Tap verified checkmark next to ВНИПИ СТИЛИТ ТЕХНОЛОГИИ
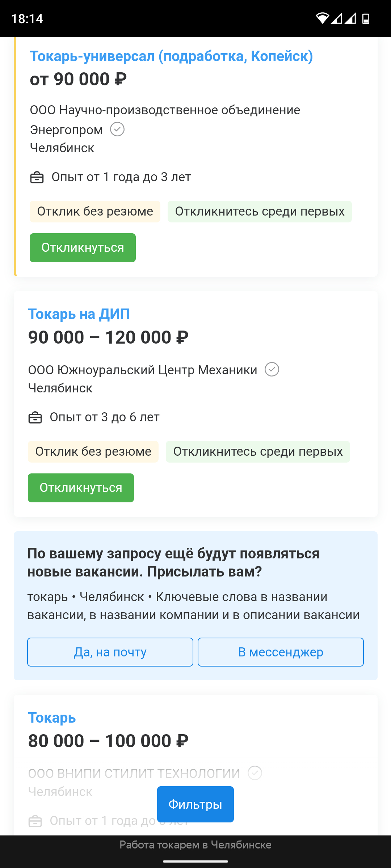The height and width of the screenshot is (868, 391). click(255, 773)
